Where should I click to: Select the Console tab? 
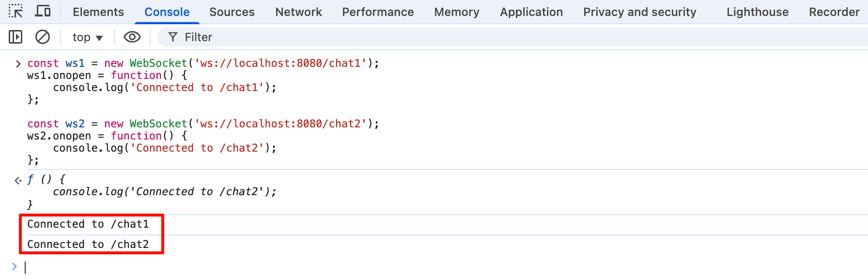[x=167, y=12]
